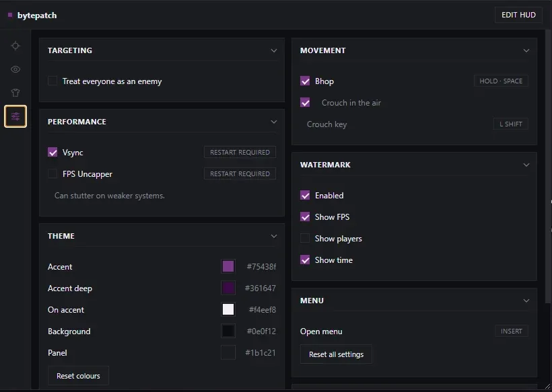This screenshot has width=552, height=392.
Task: Disable the Vsync checkbox
Action: 53,152
